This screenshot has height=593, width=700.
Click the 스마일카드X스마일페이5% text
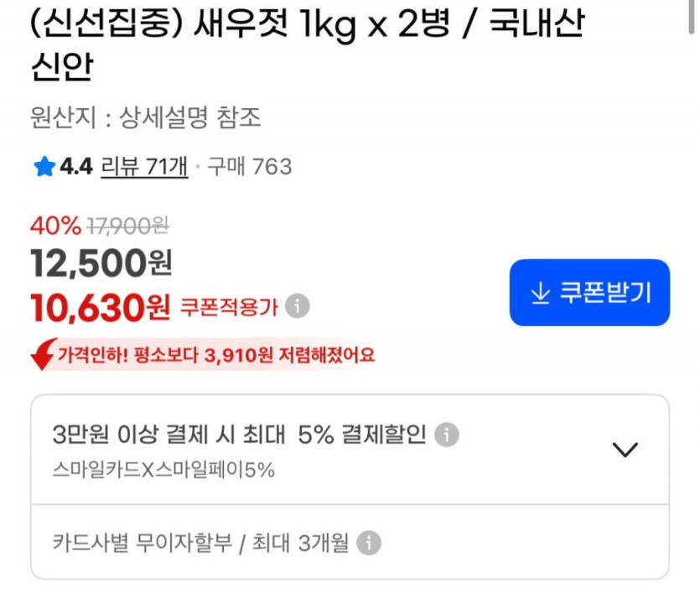click(163, 470)
